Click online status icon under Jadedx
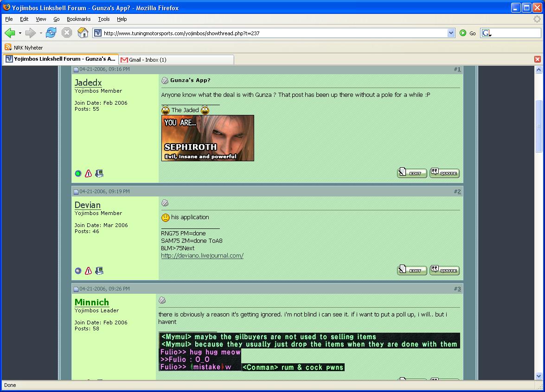Viewport: 545px width, 392px height. point(78,174)
